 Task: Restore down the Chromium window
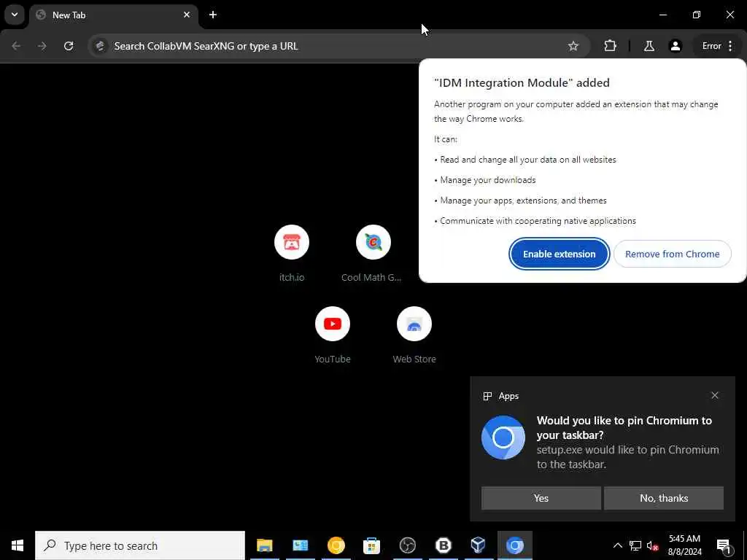coord(697,15)
